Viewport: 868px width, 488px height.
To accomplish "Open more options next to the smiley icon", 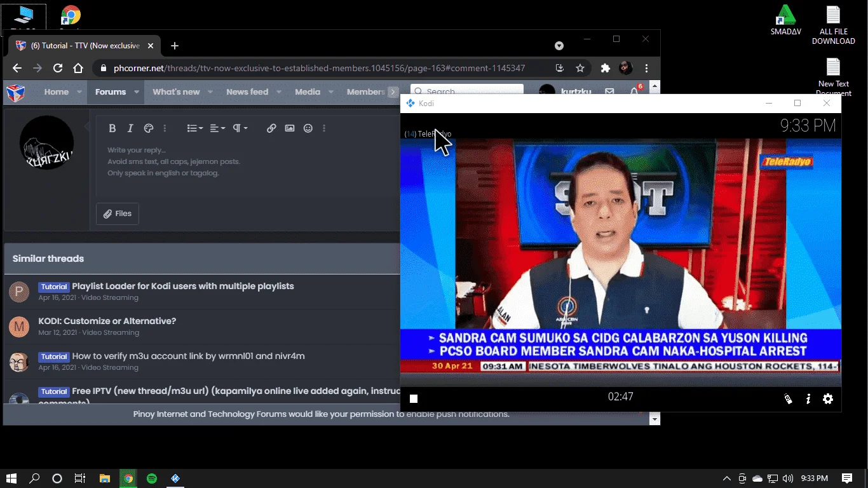I will coord(324,128).
